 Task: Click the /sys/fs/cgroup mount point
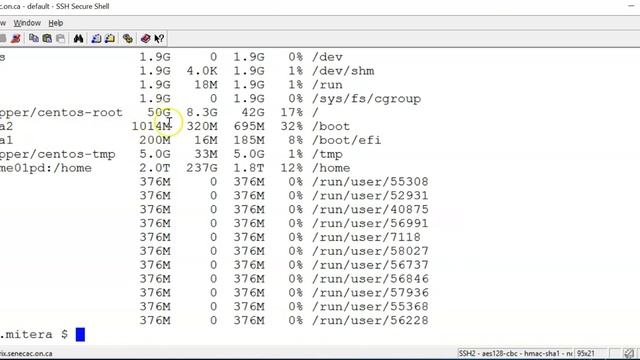367,99
